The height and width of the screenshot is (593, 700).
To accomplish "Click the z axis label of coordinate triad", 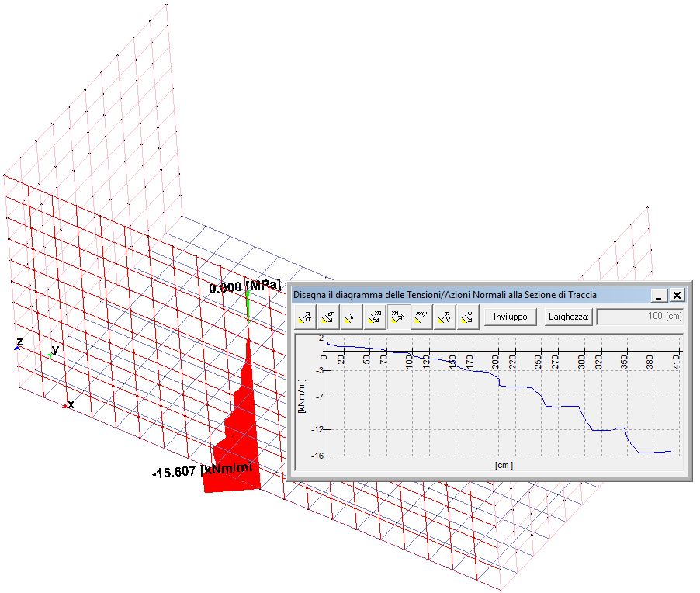I will point(19,342).
